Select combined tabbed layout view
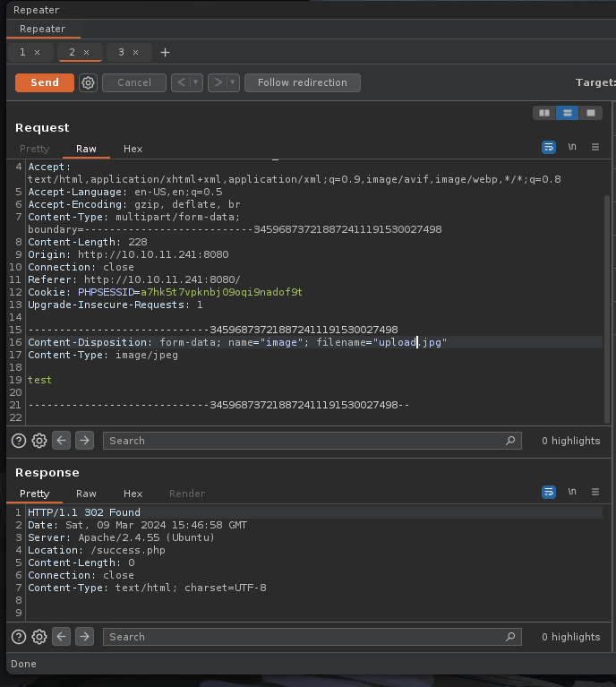616x687 pixels. 589,113
